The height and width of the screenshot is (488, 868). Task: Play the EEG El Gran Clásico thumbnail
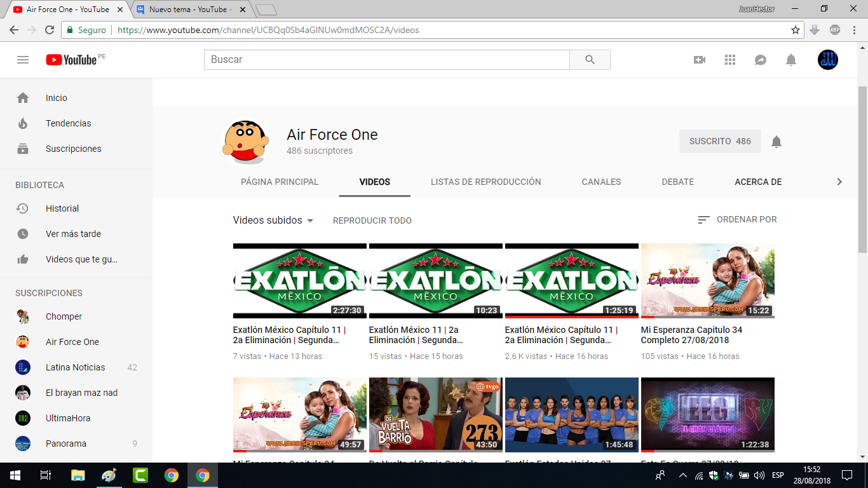click(x=708, y=414)
